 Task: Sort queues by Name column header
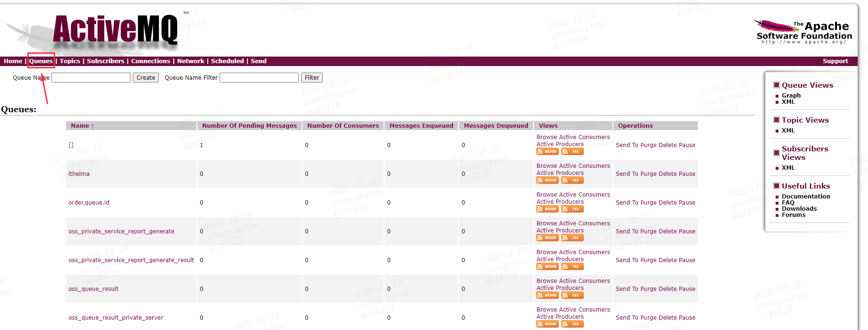click(82, 126)
